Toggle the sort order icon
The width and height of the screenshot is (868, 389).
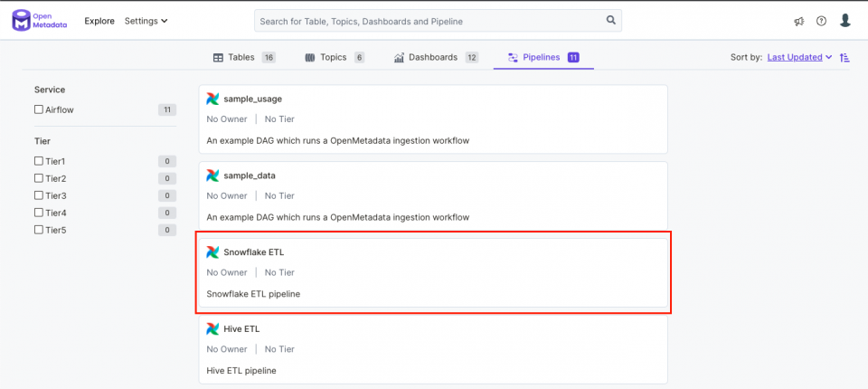844,57
